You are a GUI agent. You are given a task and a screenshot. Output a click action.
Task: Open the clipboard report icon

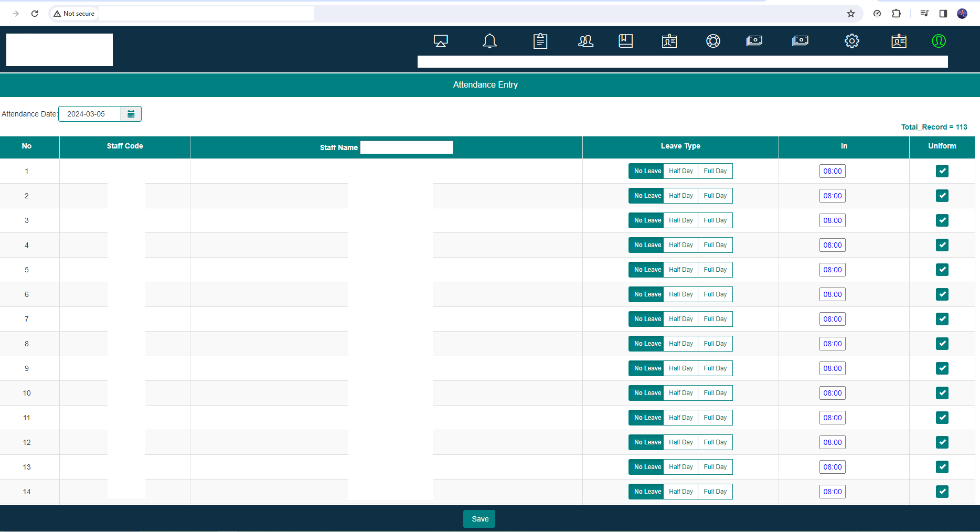540,41
